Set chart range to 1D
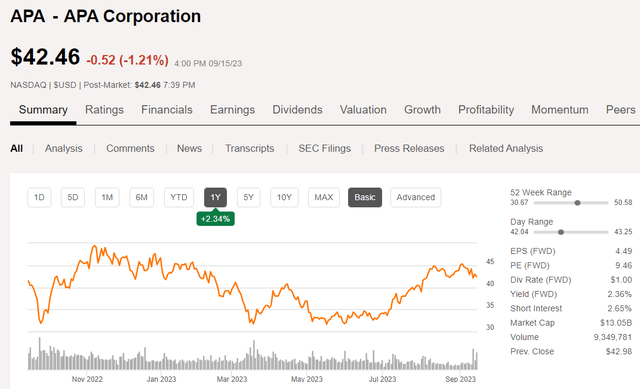The width and height of the screenshot is (640, 389). [39, 198]
